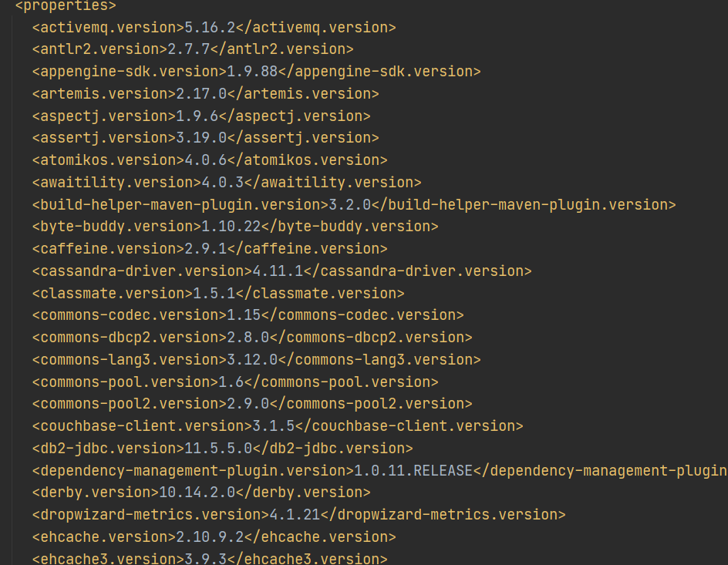Click the caffeine version value 2.9.1
The width and height of the screenshot is (728, 565).
pos(205,249)
